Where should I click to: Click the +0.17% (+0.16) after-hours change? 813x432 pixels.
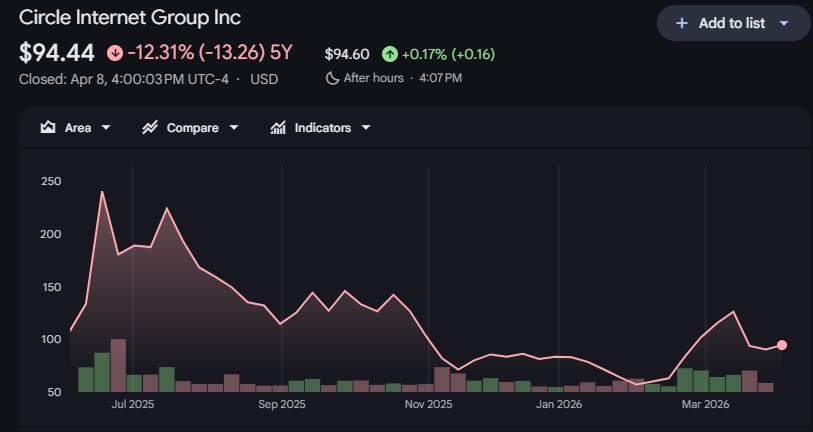pyautogui.click(x=448, y=54)
